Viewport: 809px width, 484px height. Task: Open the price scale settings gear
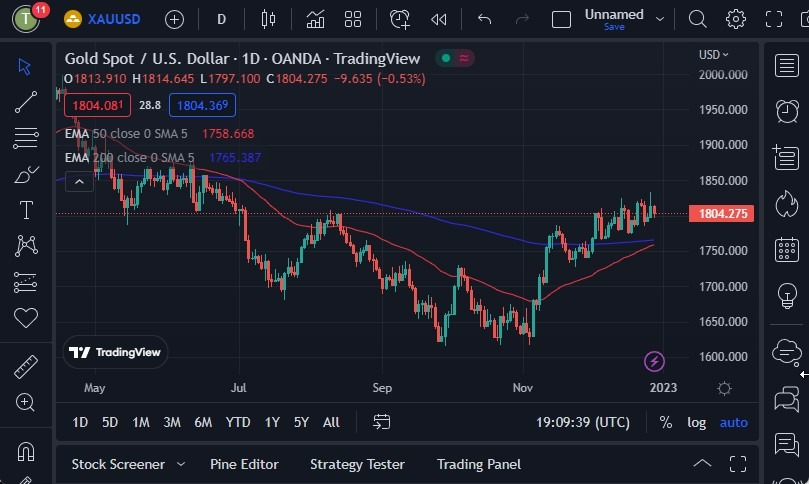click(724, 388)
